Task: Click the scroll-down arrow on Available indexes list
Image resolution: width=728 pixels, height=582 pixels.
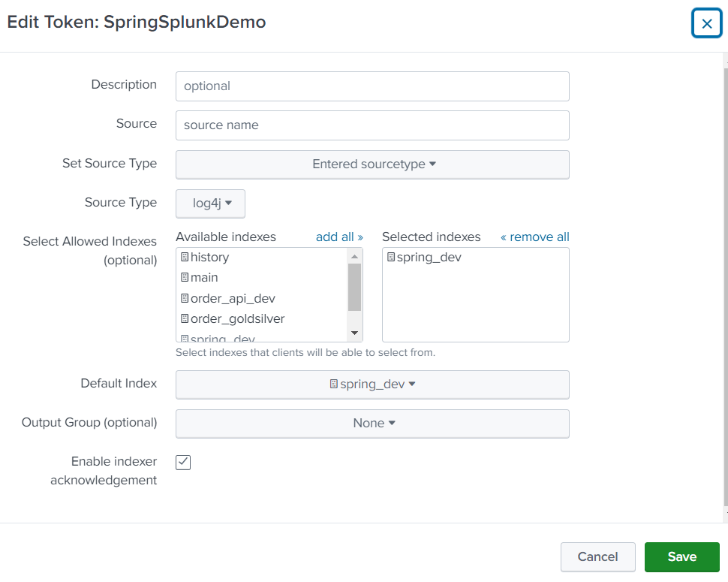Action: [355, 332]
